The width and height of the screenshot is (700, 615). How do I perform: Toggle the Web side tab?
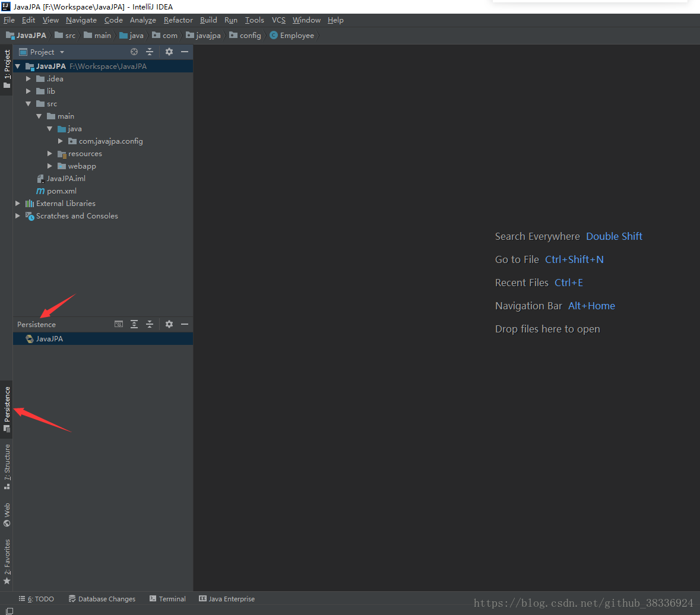pyautogui.click(x=7, y=515)
